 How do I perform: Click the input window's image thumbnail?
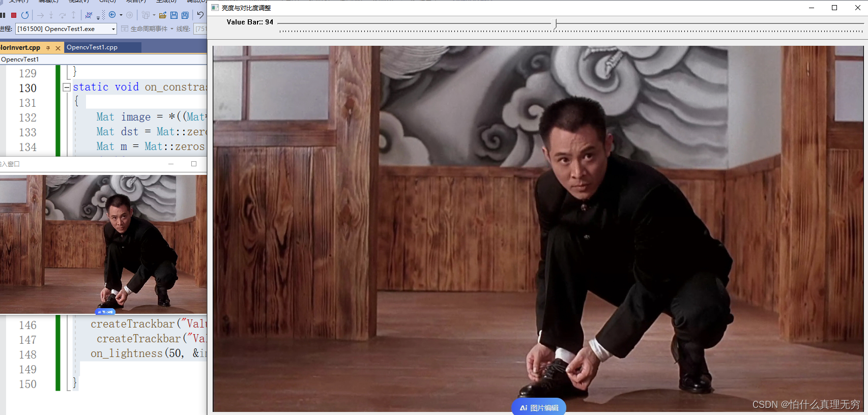[x=103, y=244]
